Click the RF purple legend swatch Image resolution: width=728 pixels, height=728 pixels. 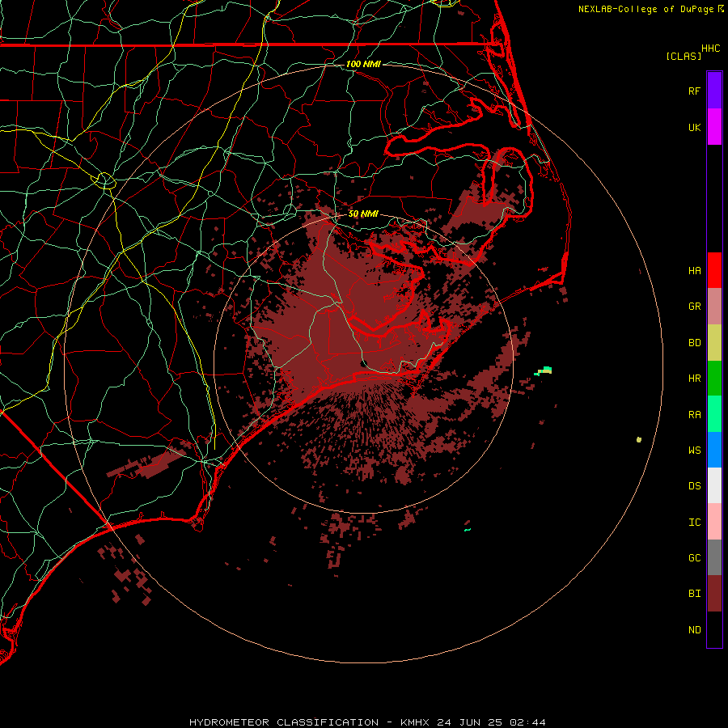(714, 91)
